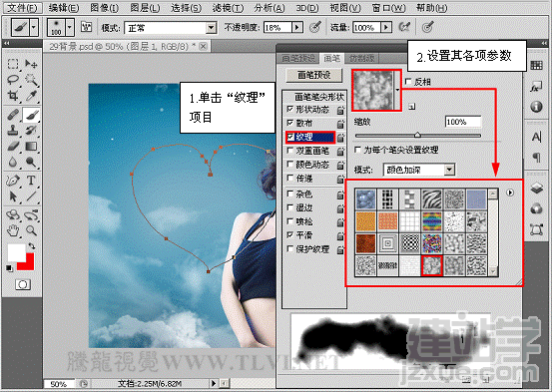
Task: Select the Dodge tool
Action: (31, 162)
